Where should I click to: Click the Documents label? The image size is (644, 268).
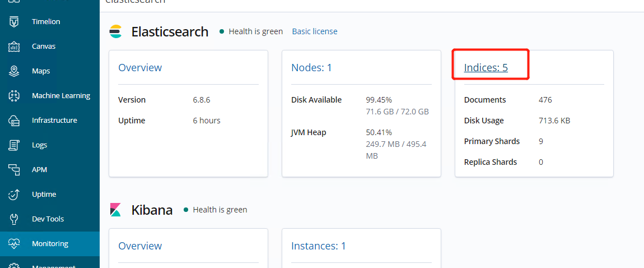click(x=485, y=100)
